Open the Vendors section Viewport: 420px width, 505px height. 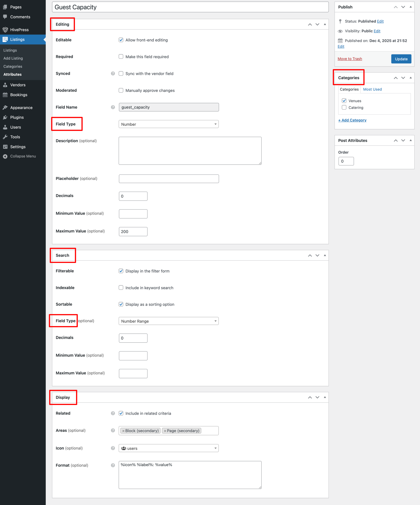click(x=18, y=85)
